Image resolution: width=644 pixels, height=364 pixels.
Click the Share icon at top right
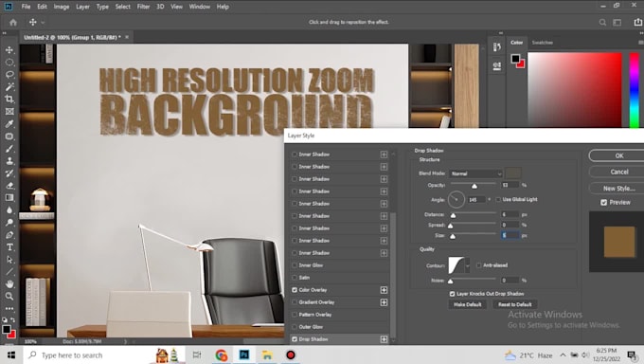point(637,22)
